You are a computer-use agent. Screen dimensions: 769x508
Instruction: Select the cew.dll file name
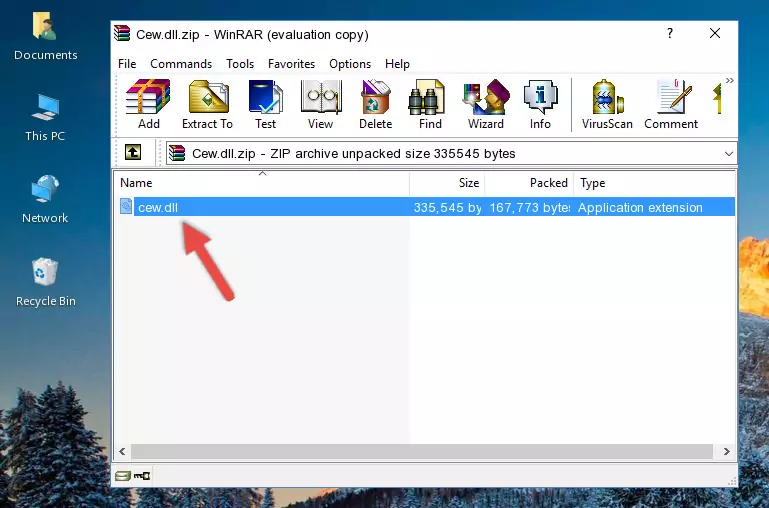(158, 207)
